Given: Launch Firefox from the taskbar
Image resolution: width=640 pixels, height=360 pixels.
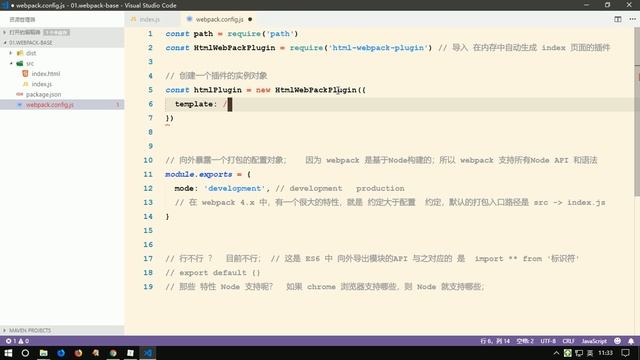Looking at the screenshot, I should (x=78, y=353).
